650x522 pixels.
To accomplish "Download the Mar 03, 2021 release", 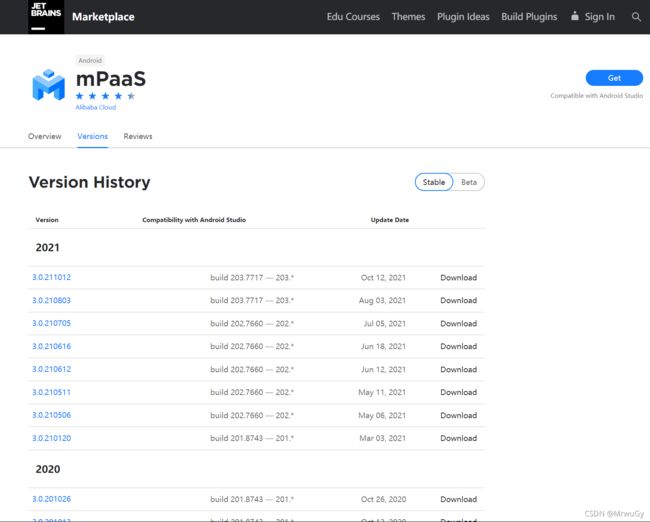I will pyautogui.click(x=458, y=438).
